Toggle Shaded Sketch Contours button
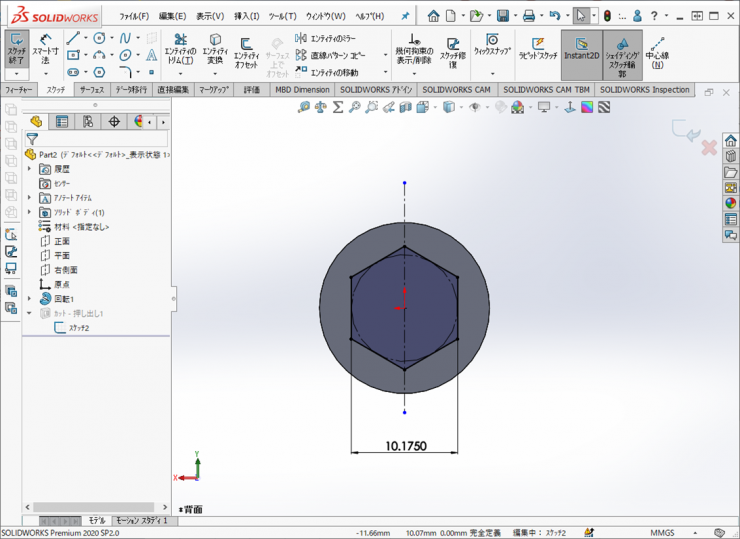 [x=622, y=52]
